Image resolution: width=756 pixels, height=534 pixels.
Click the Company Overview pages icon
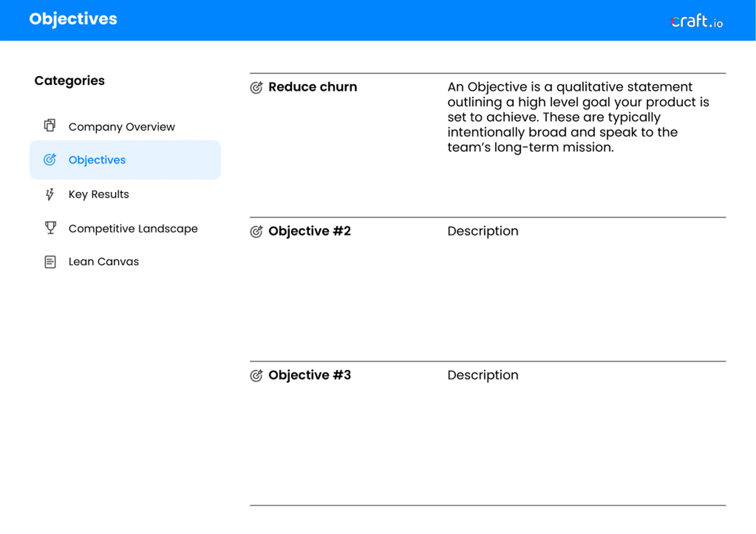coord(50,125)
